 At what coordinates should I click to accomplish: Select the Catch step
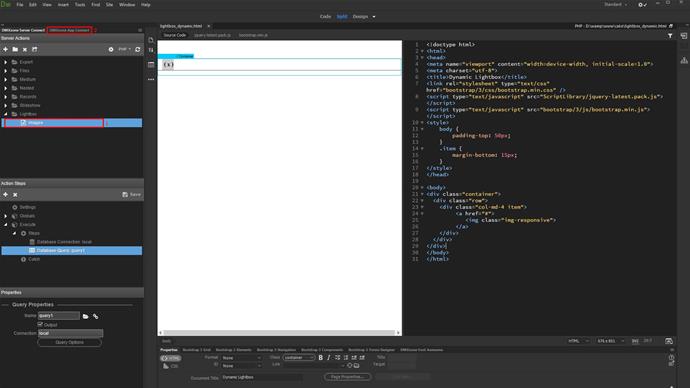click(x=34, y=259)
